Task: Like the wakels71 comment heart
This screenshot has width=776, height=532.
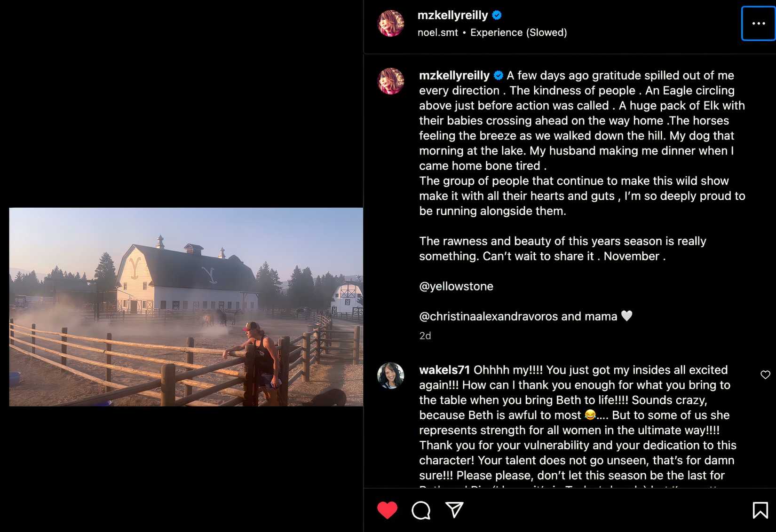Action: (x=765, y=375)
